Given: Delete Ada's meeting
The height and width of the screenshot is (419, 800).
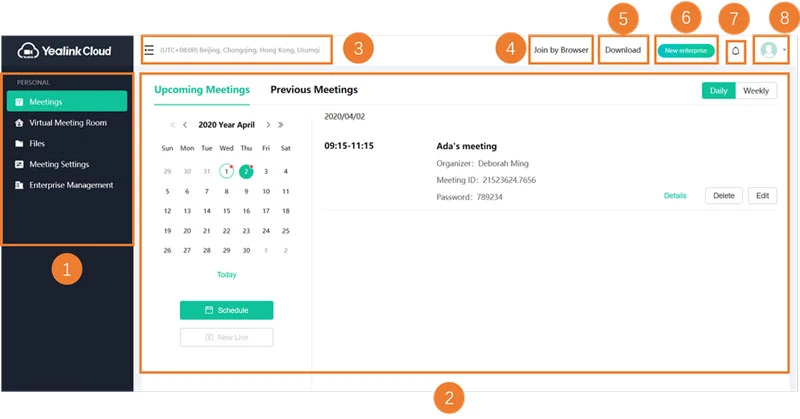Looking at the screenshot, I should point(723,196).
